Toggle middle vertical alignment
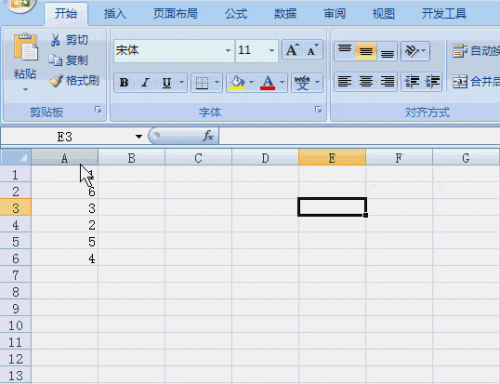This screenshot has height=384, width=500. (x=366, y=51)
